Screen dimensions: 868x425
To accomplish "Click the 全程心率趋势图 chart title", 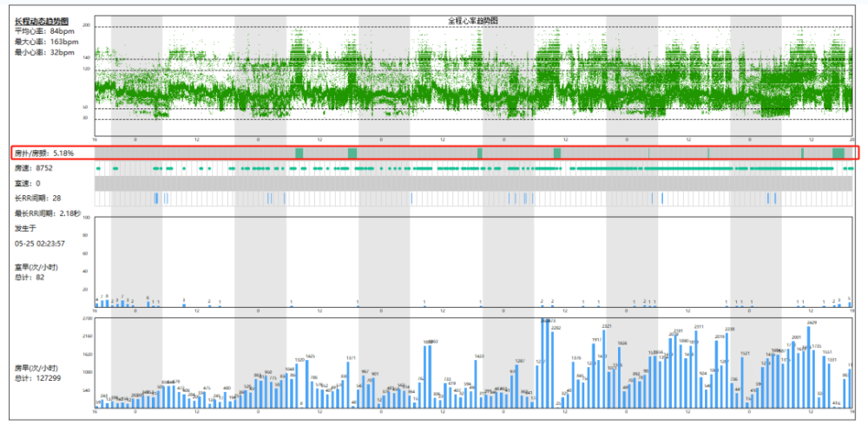I will 473,21.
